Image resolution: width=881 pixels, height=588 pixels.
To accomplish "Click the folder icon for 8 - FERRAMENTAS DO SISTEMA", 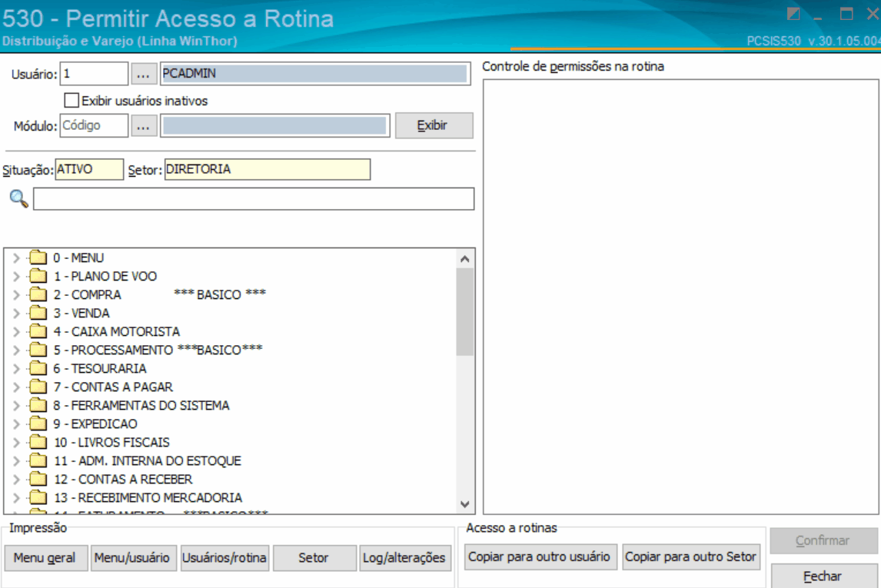I will [38, 406].
